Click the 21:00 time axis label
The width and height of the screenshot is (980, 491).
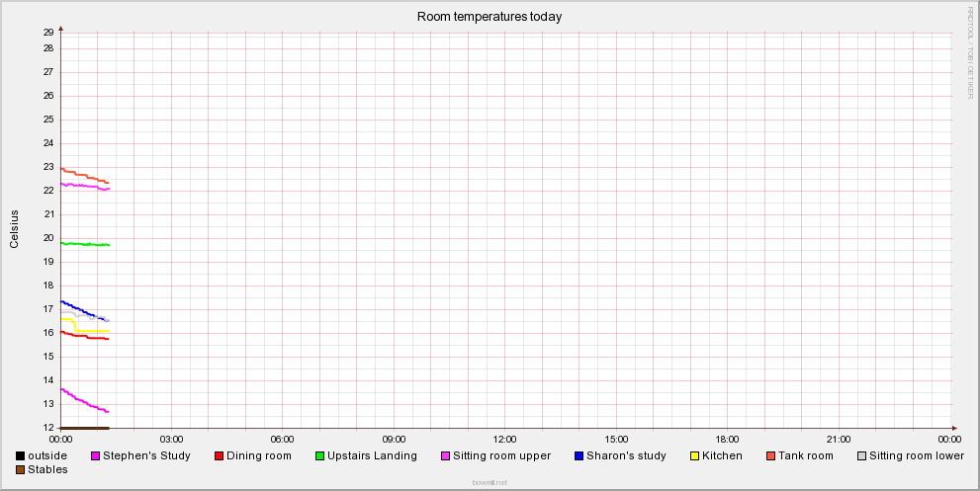pos(839,438)
